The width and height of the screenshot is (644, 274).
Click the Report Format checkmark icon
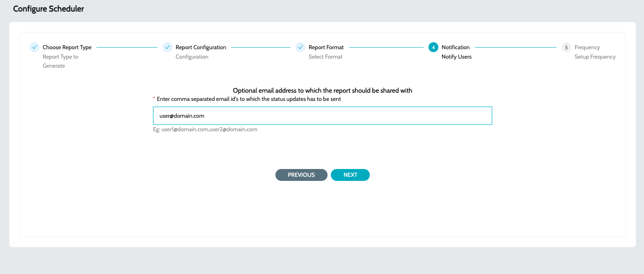[x=300, y=47]
